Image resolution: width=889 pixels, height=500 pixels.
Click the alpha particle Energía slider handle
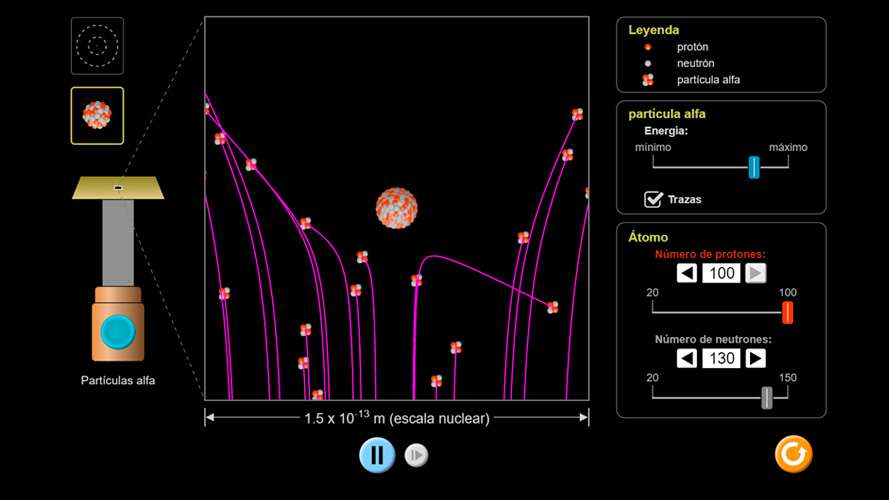point(753,167)
